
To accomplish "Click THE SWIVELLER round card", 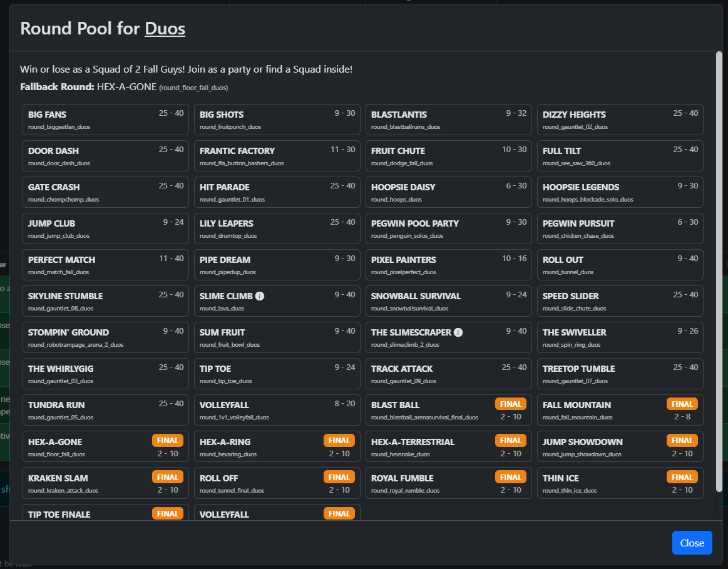I will (x=620, y=337).
